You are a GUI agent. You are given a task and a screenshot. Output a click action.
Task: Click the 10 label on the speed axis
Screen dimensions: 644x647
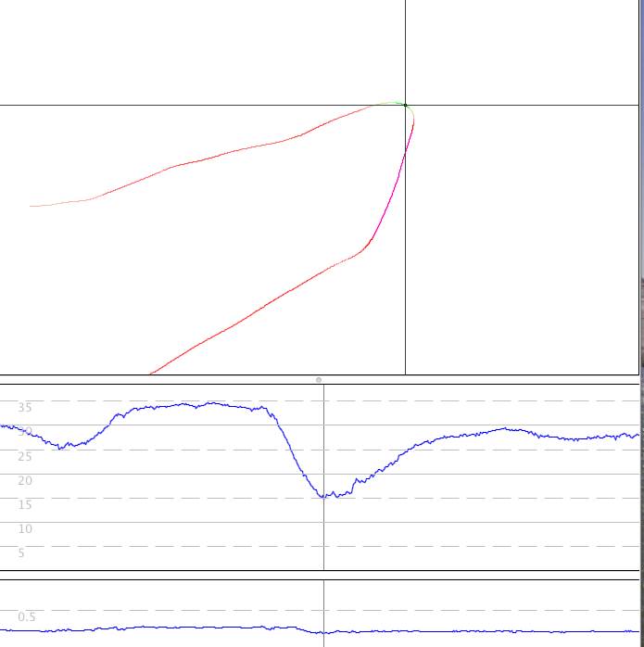[x=25, y=528]
